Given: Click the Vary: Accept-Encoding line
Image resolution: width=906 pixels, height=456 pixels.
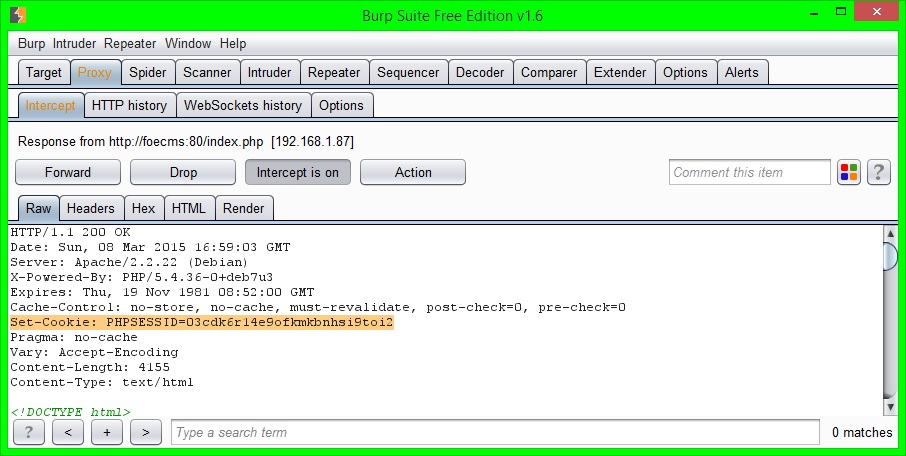Looking at the screenshot, I should point(94,353).
